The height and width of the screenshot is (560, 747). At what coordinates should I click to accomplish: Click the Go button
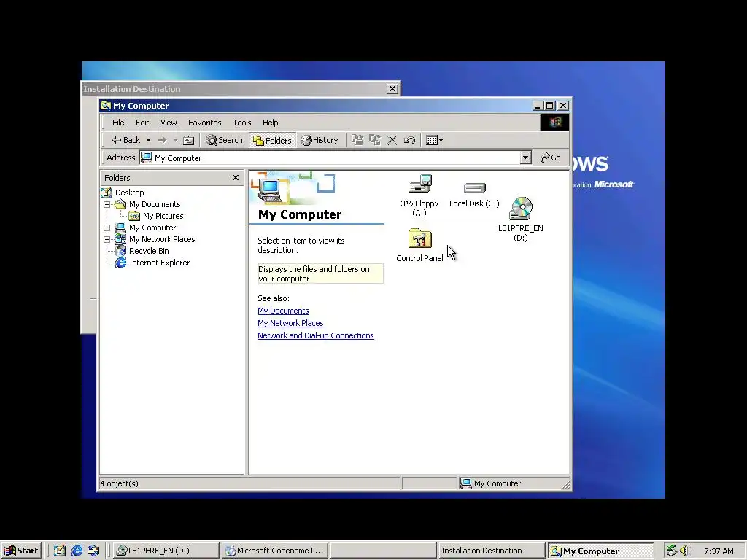point(551,157)
